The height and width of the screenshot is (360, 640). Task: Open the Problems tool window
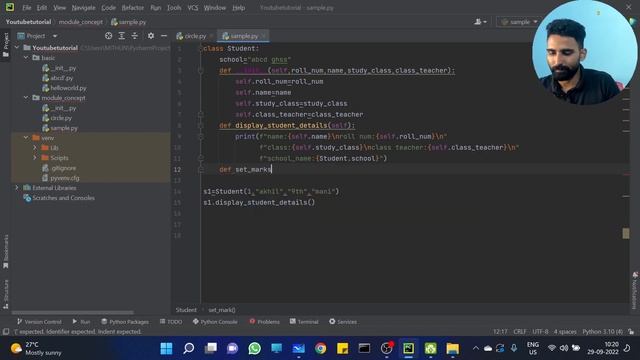[x=264, y=322]
